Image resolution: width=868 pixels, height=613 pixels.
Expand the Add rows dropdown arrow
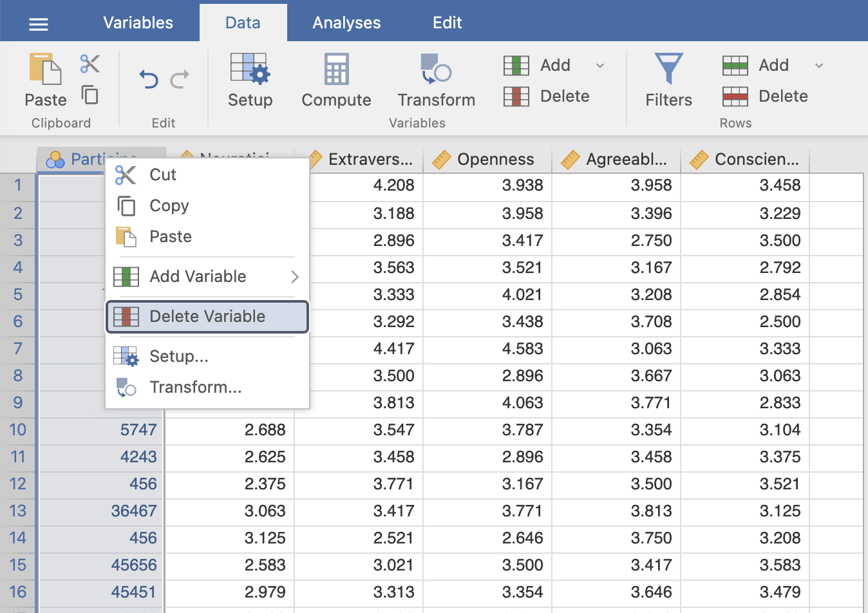(819, 66)
